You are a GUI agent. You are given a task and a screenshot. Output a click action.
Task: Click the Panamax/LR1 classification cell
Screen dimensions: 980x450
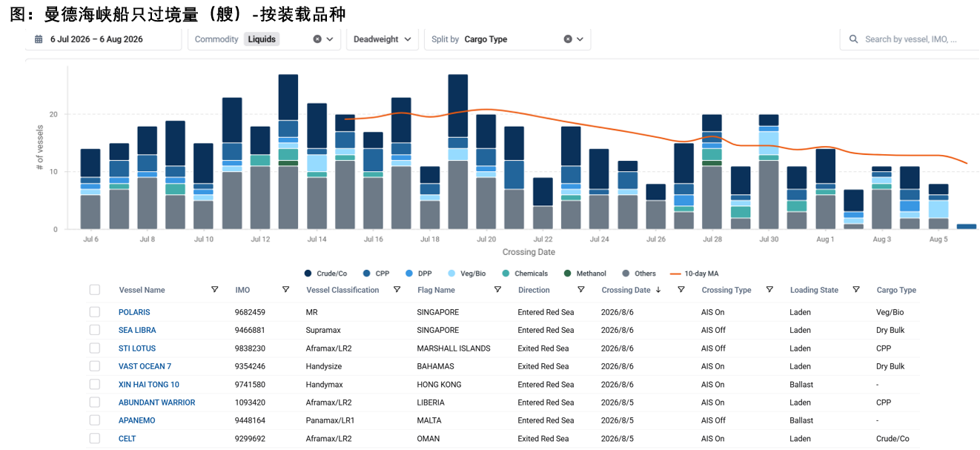(330, 420)
